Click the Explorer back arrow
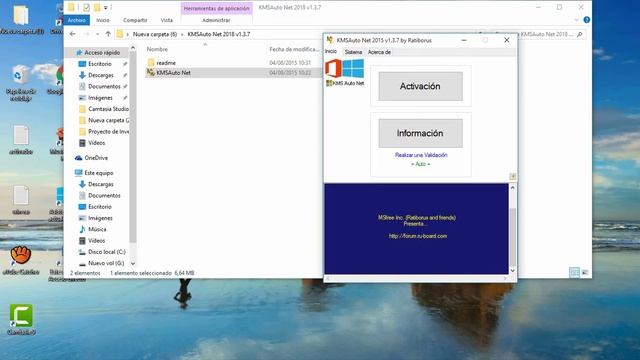 [x=73, y=34]
